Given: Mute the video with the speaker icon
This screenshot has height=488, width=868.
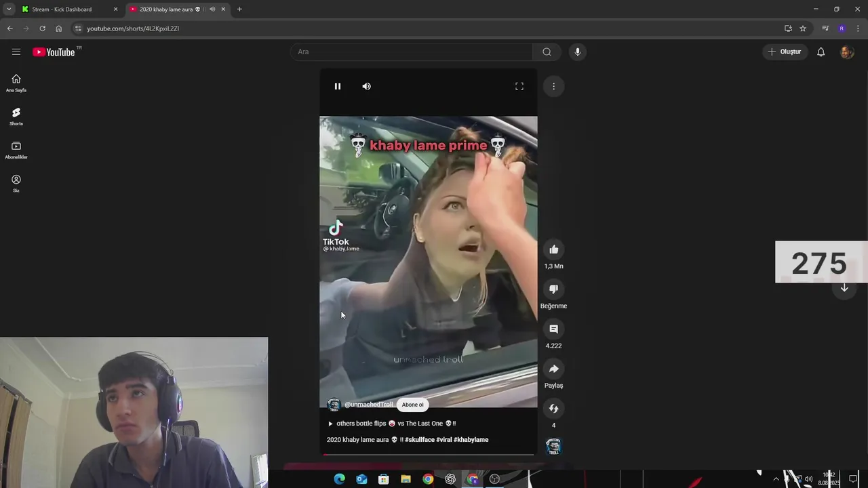Looking at the screenshot, I should (366, 86).
